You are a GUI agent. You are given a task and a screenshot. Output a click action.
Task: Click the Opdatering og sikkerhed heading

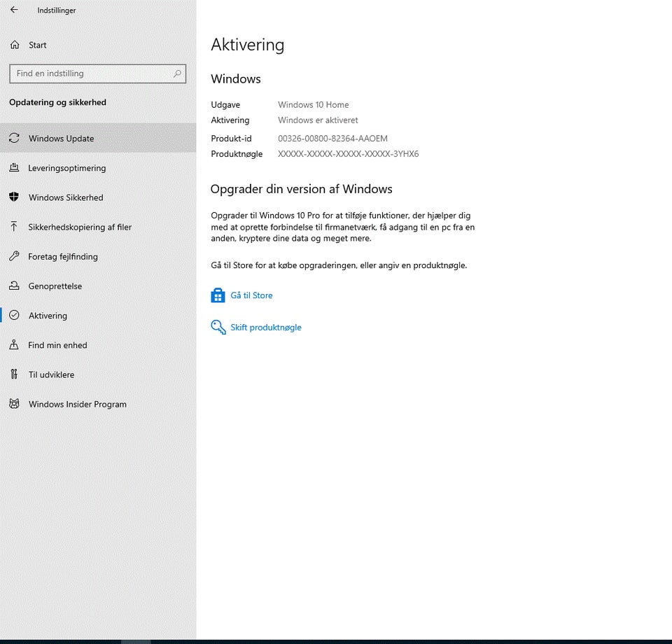pos(57,102)
